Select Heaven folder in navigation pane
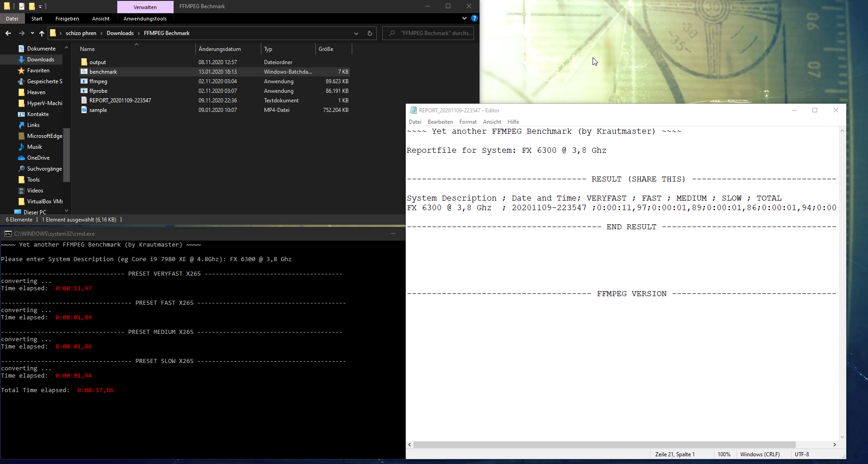The image size is (868, 464). click(36, 92)
